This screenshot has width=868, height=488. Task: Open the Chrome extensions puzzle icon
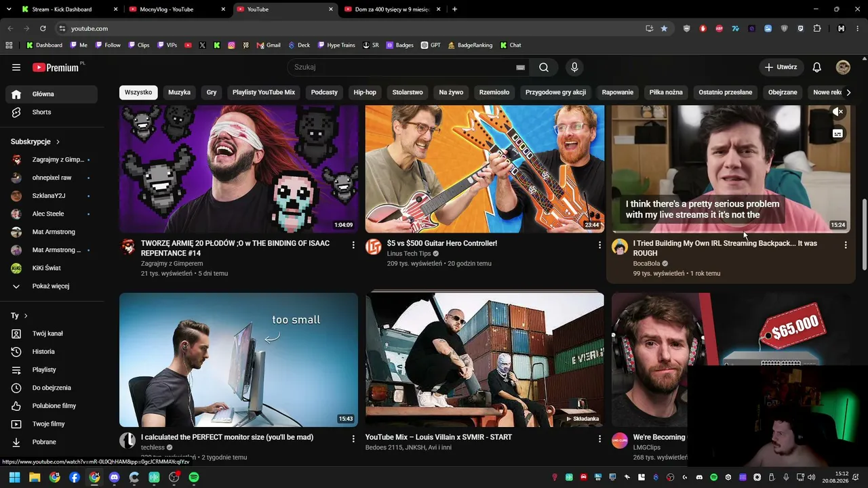click(x=816, y=28)
